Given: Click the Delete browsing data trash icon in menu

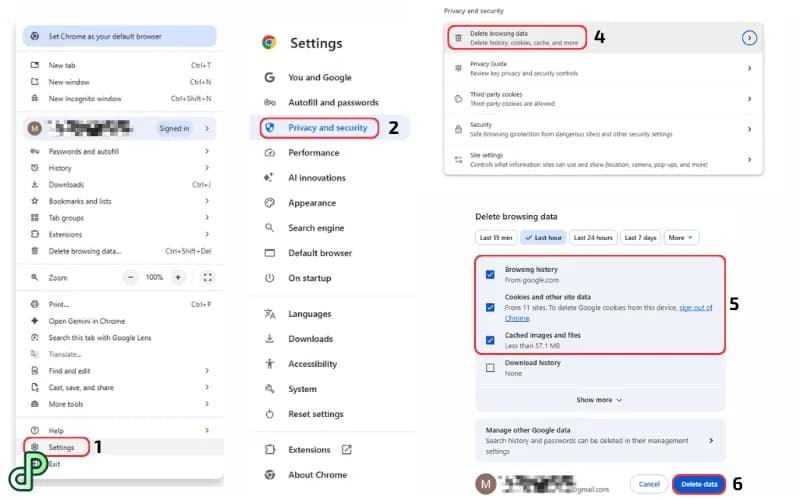Looking at the screenshot, I should 35,251.
